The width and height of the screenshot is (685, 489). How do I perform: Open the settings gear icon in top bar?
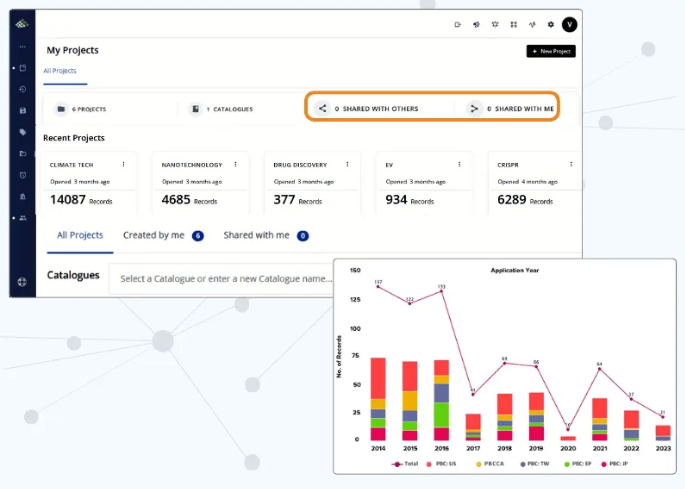click(550, 24)
